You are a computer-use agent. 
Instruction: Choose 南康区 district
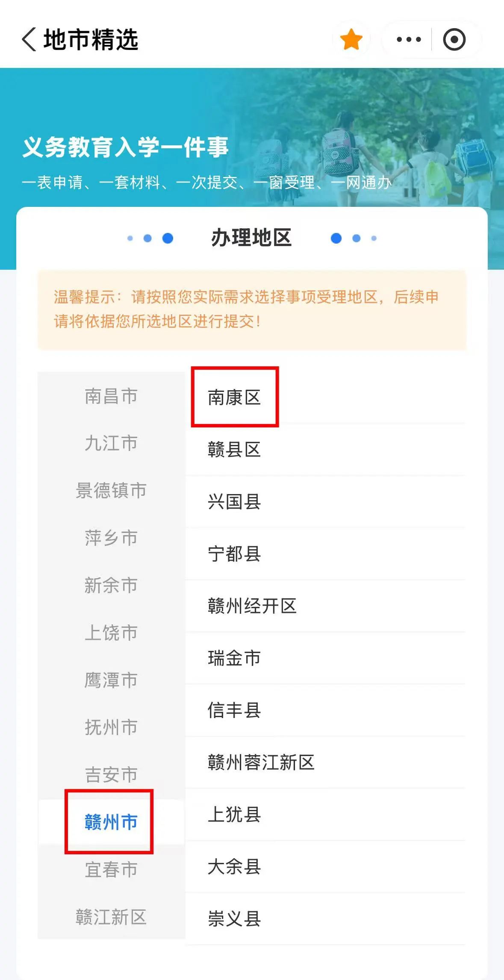(234, 397)
